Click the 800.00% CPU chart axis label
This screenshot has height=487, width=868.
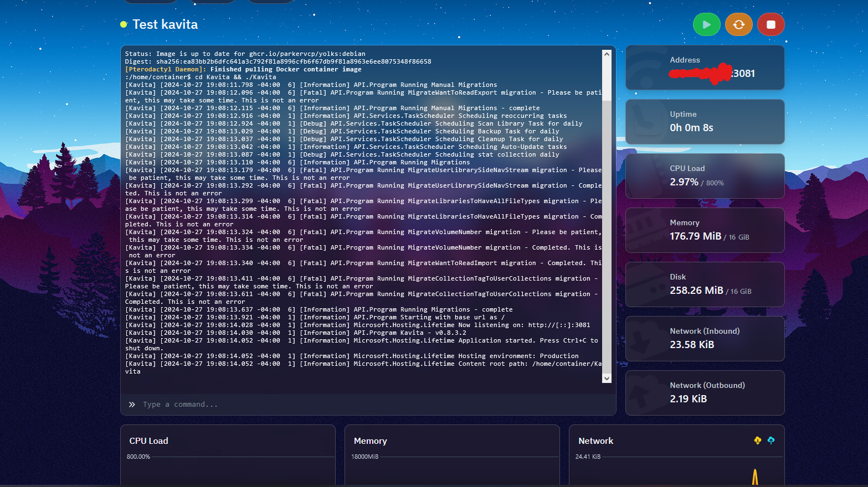tap(138, 457)
